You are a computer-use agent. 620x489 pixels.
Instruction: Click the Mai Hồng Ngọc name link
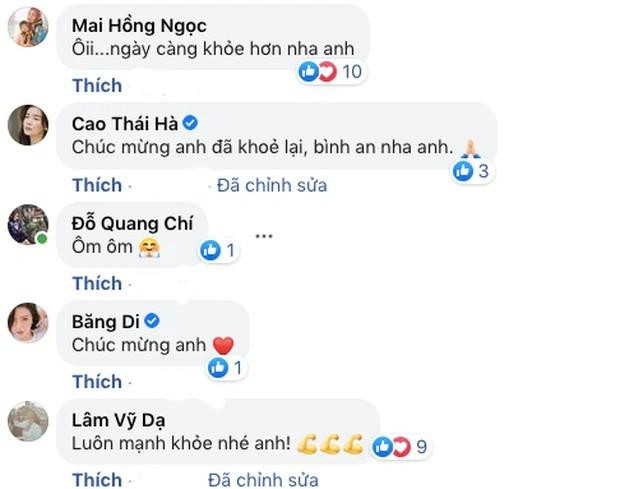[140, 23]
